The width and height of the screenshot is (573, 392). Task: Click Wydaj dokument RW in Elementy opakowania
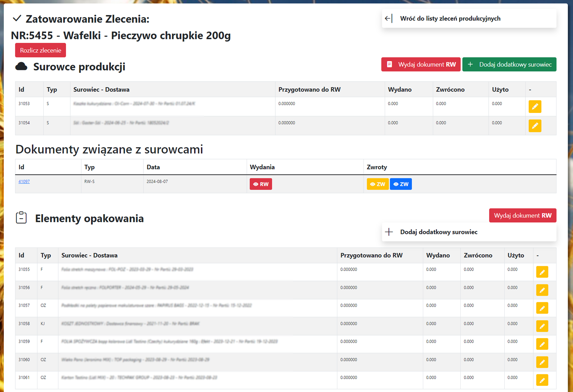click(x=522, y=216)
